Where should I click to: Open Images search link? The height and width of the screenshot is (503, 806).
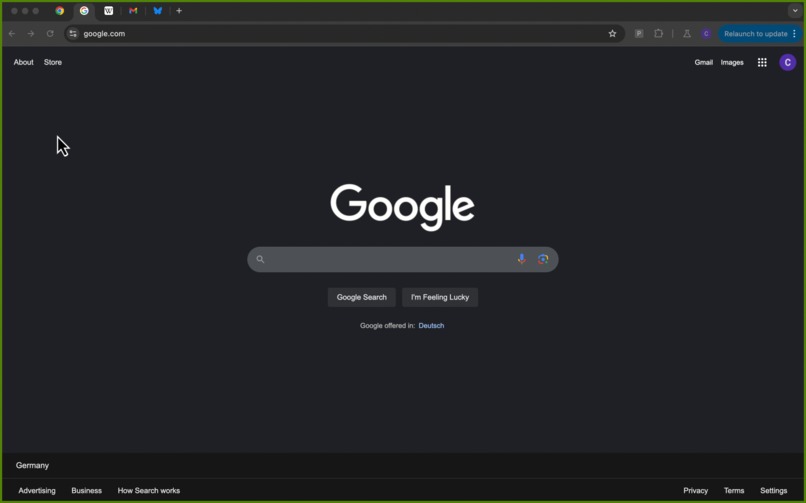(732, 63)
